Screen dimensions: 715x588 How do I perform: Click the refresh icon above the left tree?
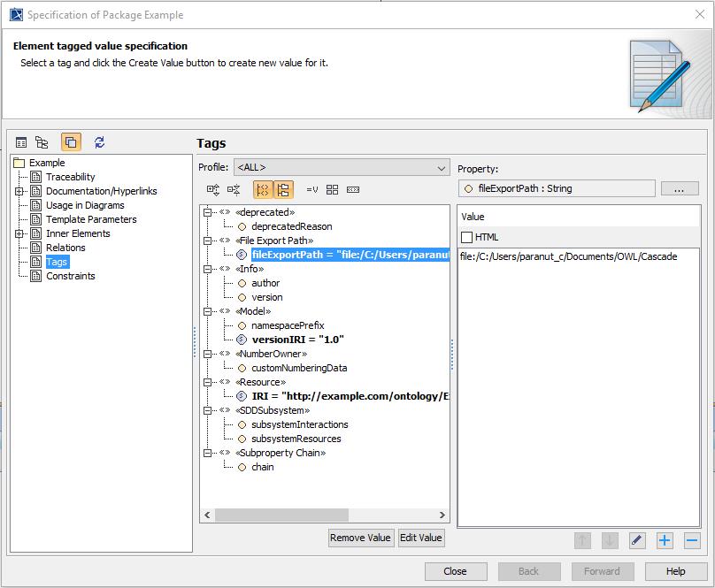point(99,142)
